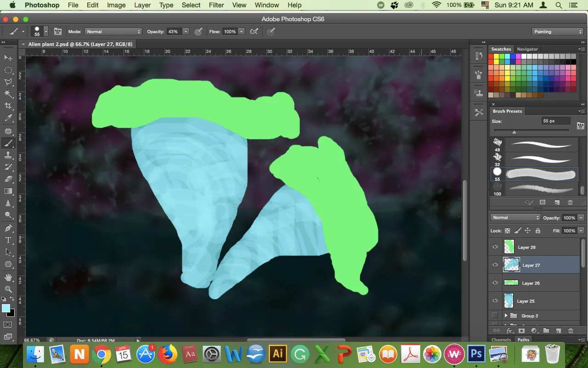Screen dimensions: 588x368
Task: Open Finder from the Dock
Action: (x=35, y=354)
